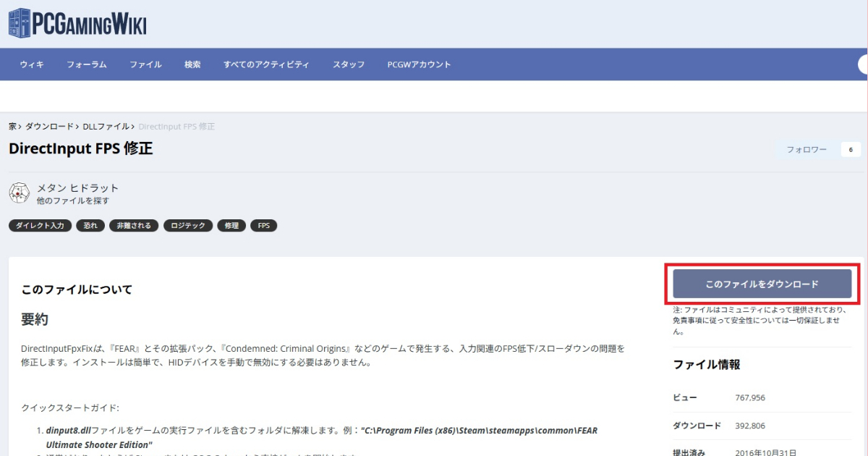This screenshot has height=456, width=868.
Task: Click the follower count badge showing 6
Action: pos(851,149)
